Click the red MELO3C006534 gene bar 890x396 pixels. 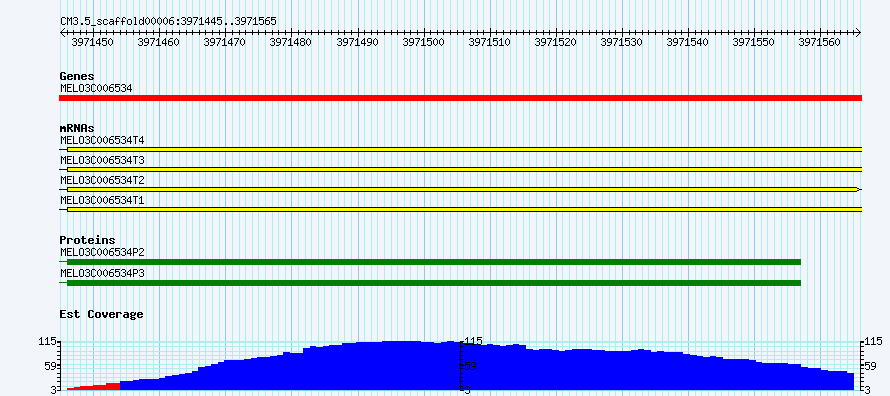[x=460, y=98]
